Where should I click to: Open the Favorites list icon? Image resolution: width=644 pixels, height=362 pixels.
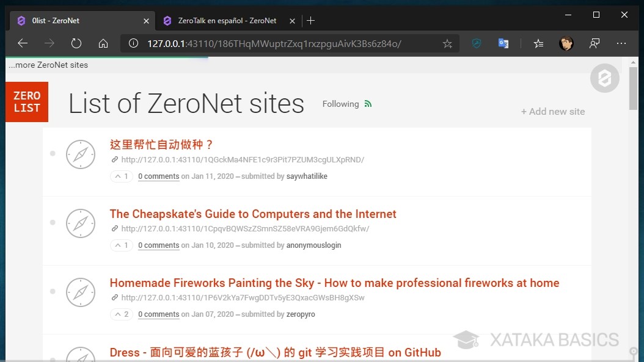(538, 43)
